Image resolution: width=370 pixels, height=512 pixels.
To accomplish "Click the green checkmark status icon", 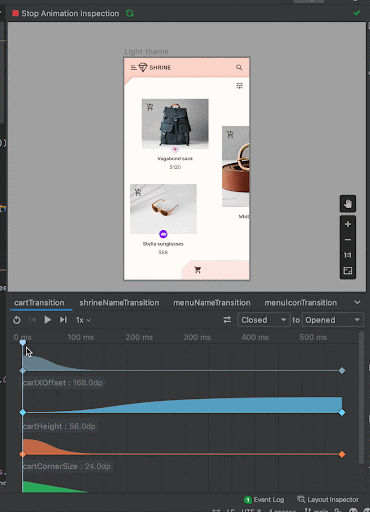I will click(357, 13).
